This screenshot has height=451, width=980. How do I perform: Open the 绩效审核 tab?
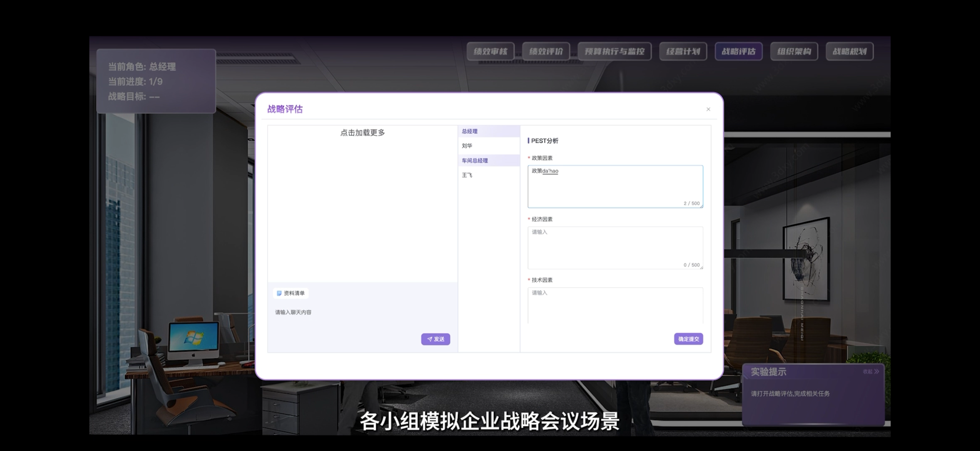[x=490, y=51]
